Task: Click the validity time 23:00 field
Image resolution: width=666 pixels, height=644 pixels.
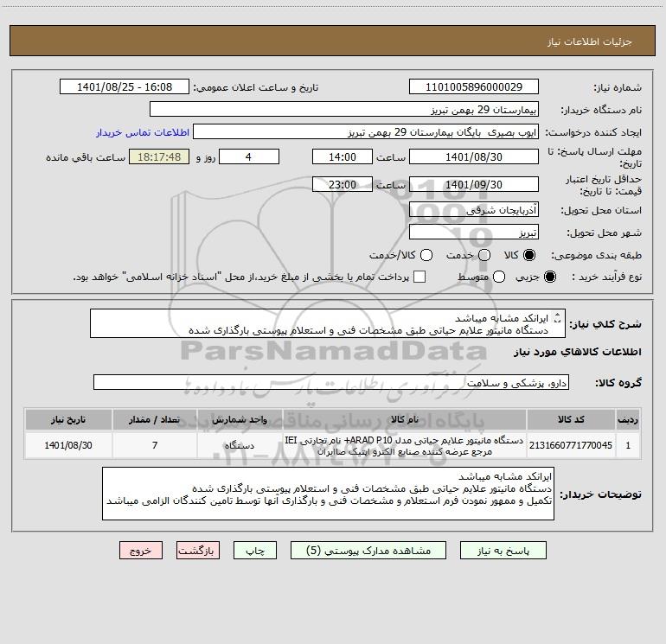Action: (x=343, y=184)
